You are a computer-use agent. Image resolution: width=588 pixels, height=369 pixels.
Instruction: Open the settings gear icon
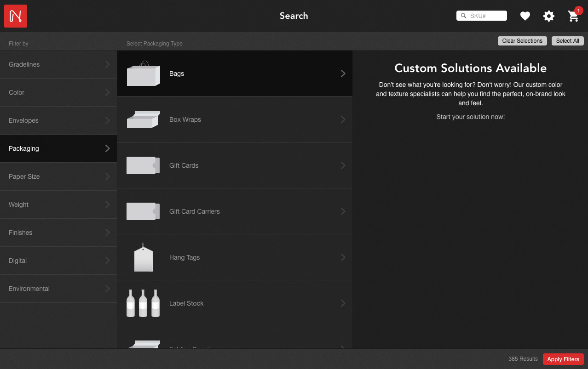549,16
